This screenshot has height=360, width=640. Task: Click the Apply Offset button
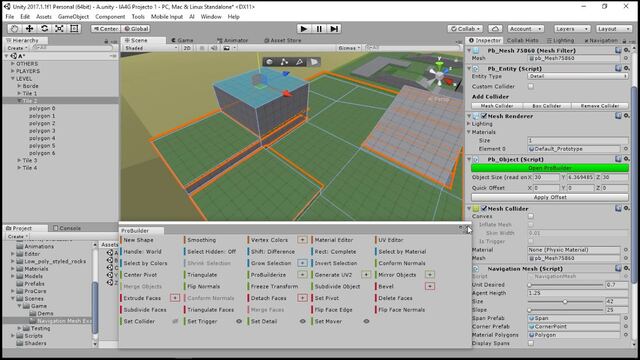[550, 197]
